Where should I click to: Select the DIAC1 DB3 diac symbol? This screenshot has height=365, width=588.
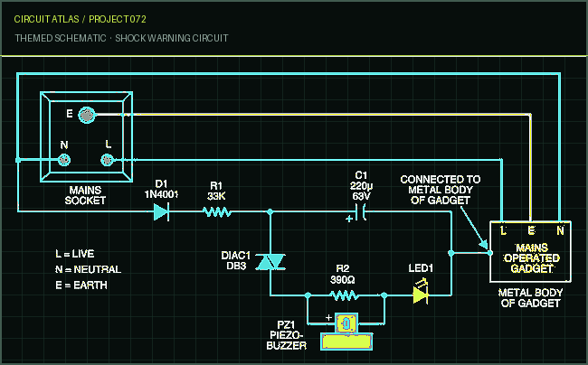point(270,262)
